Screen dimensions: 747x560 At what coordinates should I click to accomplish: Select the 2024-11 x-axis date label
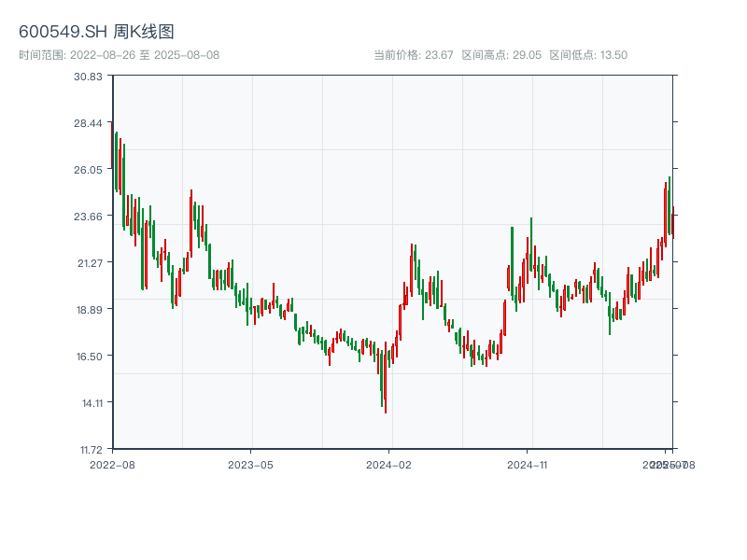[528, 464]
